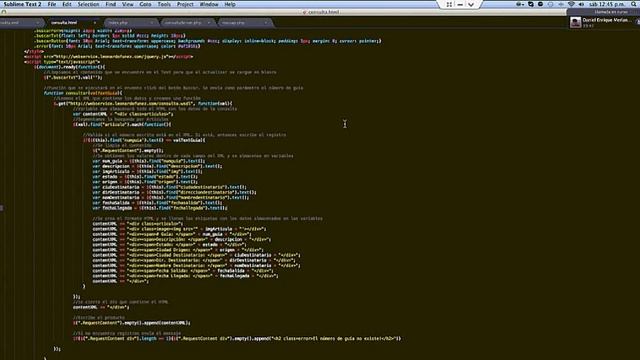Image resolution: width=640 pixels, height=360 pixels.
Task: Close the consultaServer.php tab
Action: 209,22
